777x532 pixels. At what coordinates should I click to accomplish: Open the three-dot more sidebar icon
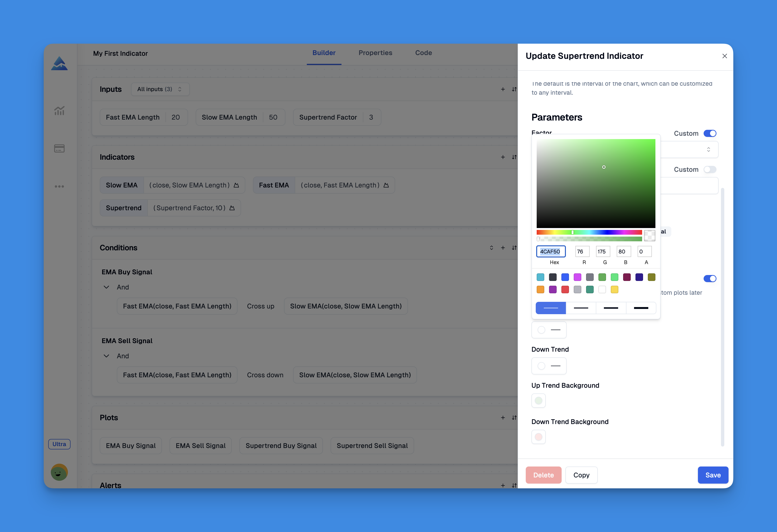tap(59, 187)
